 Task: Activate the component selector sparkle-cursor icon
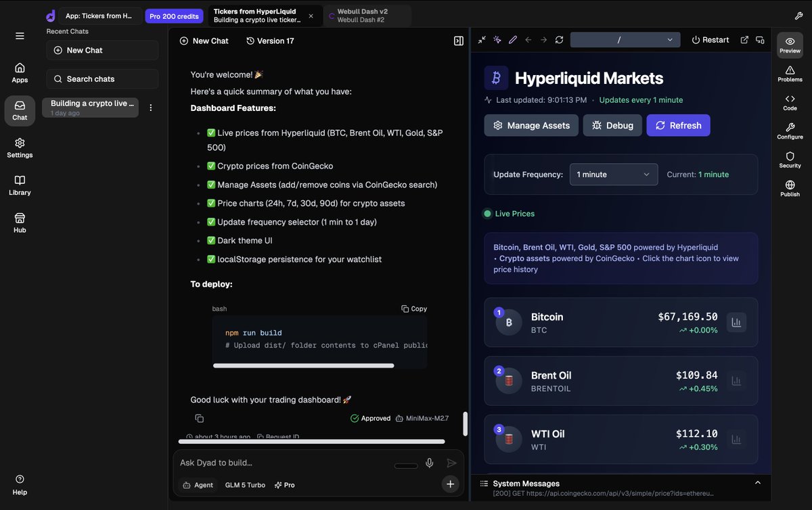[497, 40]
